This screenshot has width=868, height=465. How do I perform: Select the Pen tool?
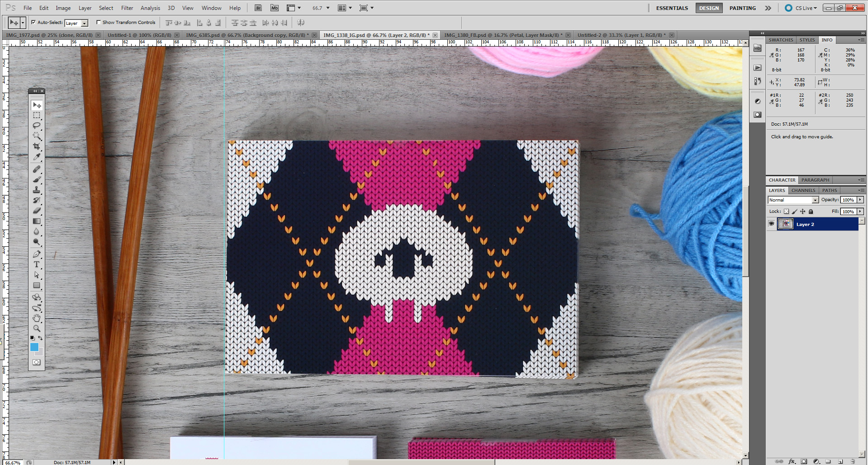[x=37, y=254]
